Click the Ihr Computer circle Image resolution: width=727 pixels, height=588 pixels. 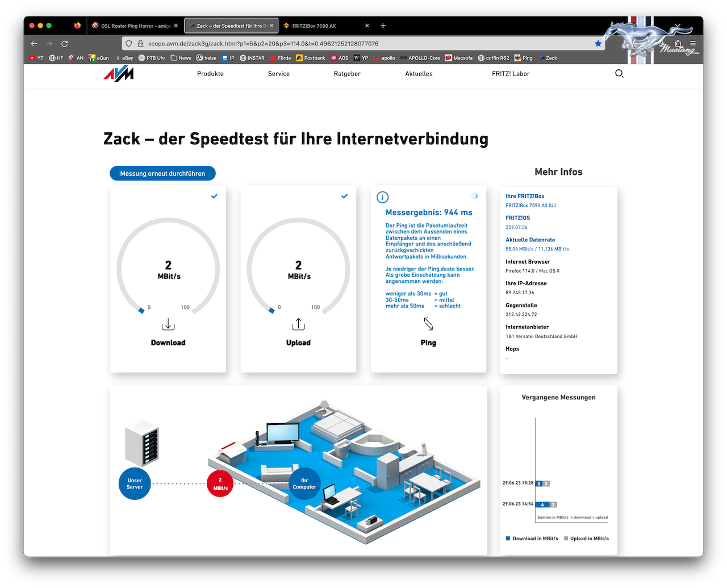click(x=304, y=483)
